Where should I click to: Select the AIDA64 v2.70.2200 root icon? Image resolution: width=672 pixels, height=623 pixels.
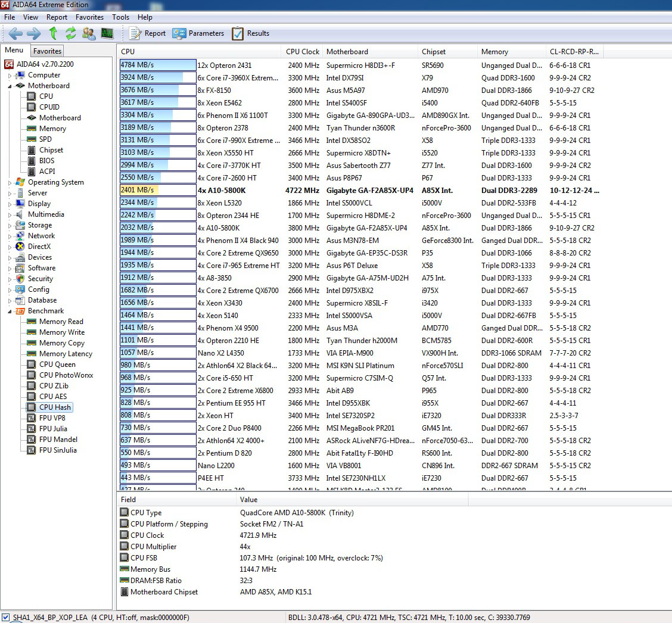8,64
